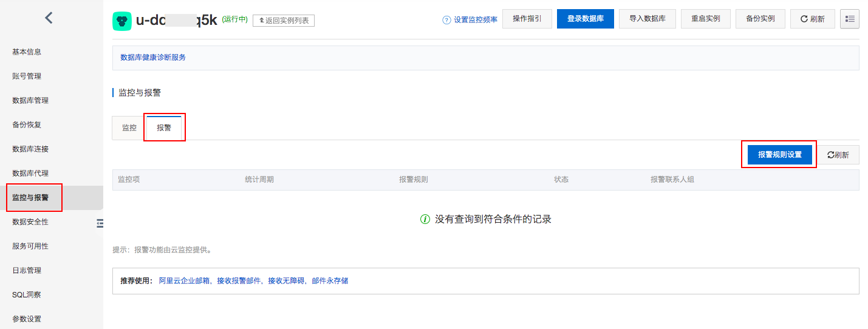868x329 pixels.
Task: Click the top 刷新 refresh button
Action: click(812, 19)
